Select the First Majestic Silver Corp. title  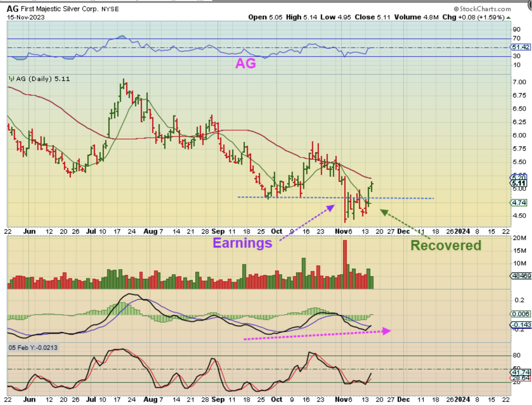[59, 8]
